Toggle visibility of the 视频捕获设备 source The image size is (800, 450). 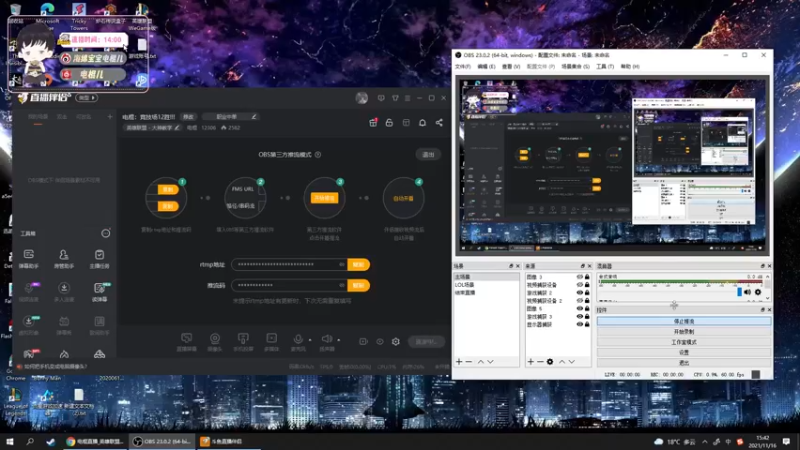coord(580,285)
